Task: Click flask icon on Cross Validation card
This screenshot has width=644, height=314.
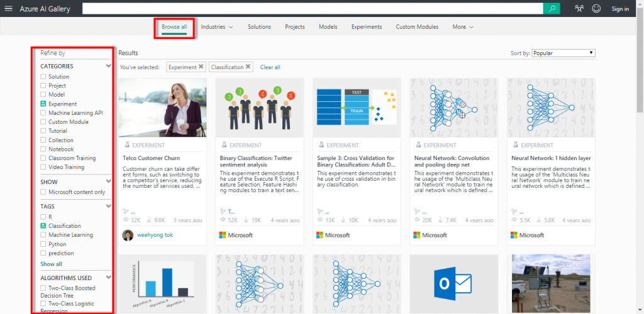Action: 321,145
